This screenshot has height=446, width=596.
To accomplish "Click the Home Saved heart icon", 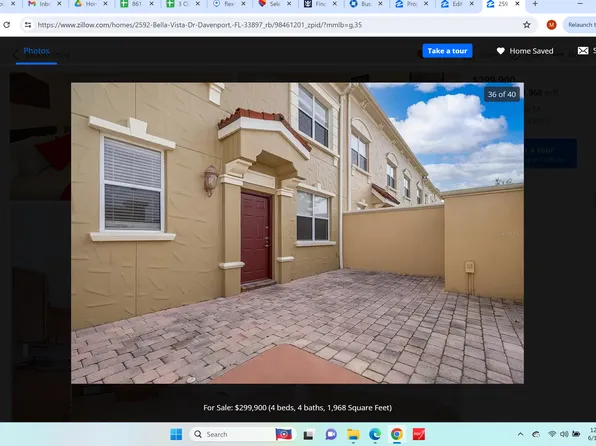I will [501, 51].
